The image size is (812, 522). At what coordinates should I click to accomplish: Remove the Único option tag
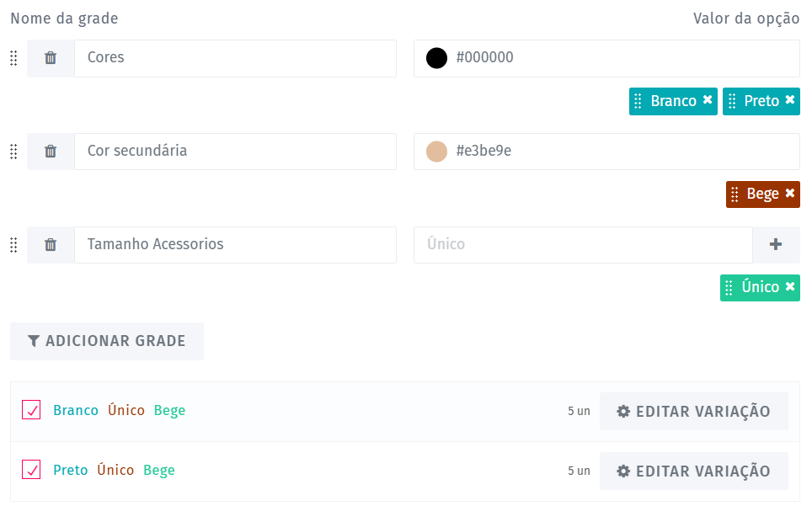790,287
